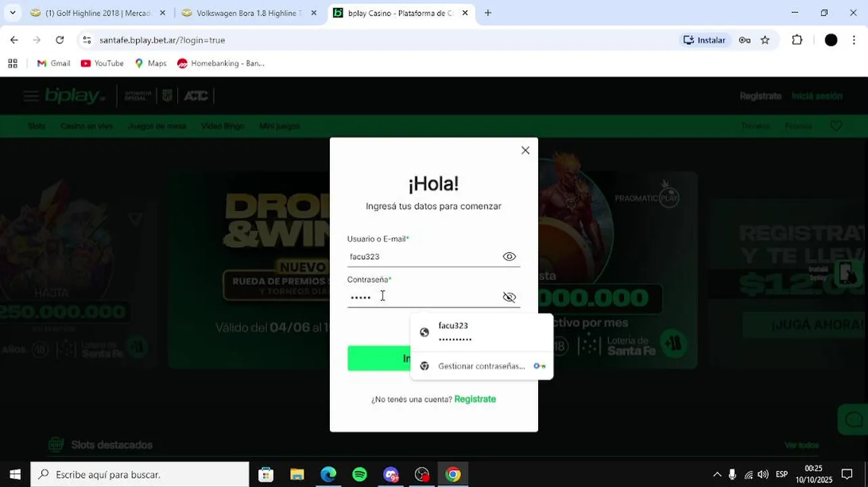
Task: Open the Casino en vivo category
Action: 87,126
